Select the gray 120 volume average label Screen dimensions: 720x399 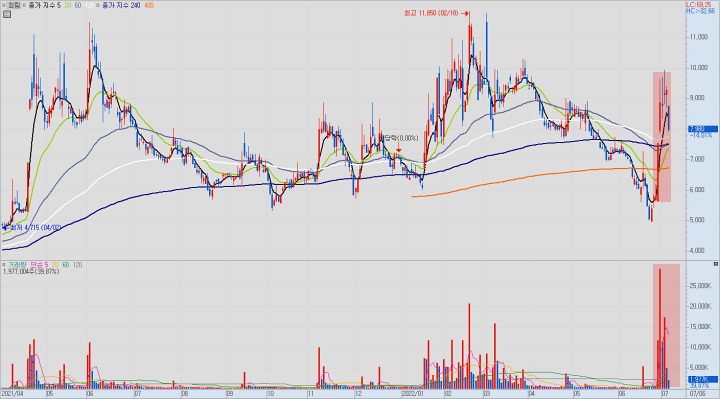(x=78, y=265)
